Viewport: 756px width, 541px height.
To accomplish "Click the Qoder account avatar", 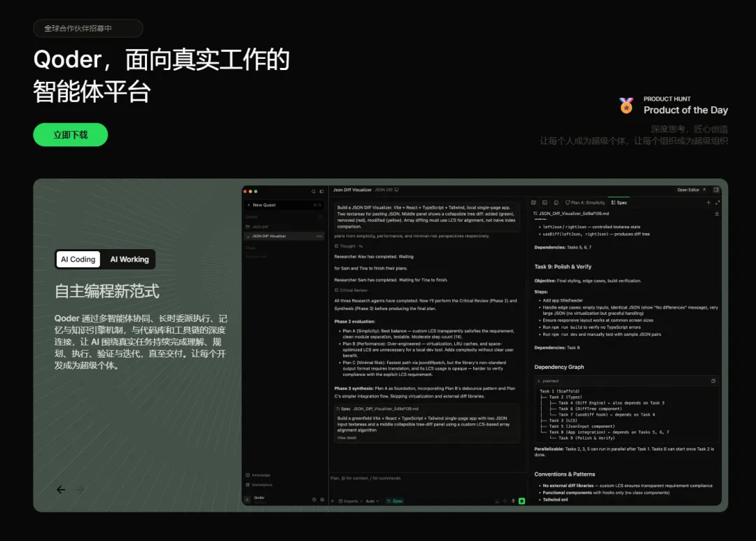I will click(x=247, y=500).
